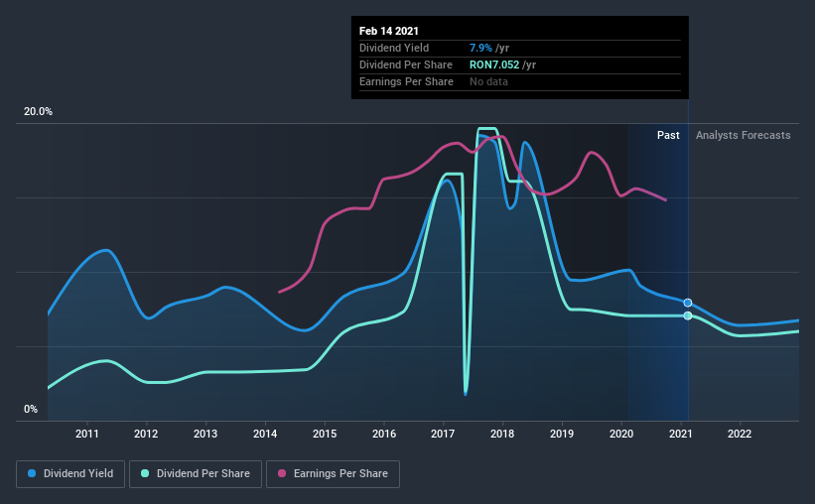Click the Past region label
This screenshot has height=504, width=815.
tap(668, 135)
